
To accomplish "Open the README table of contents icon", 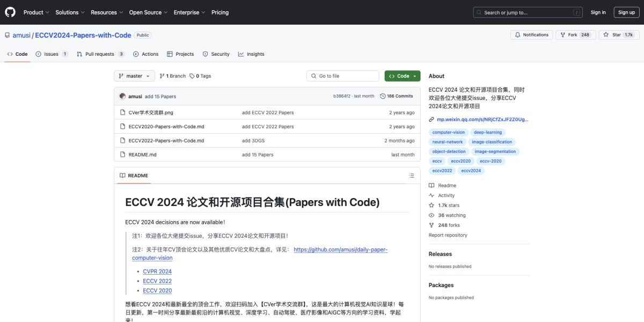I will [x=412, y=175].
